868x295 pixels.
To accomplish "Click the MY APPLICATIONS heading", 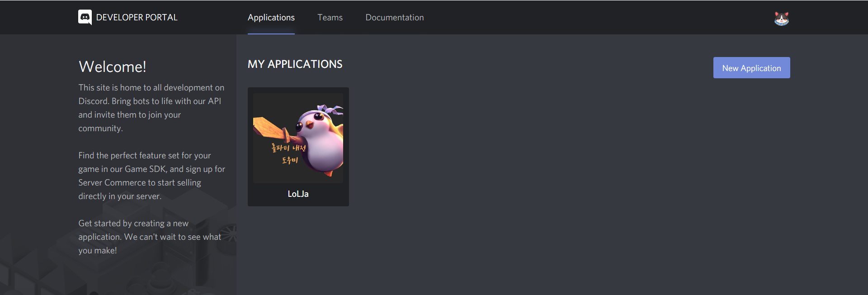I will click(295, 64).
